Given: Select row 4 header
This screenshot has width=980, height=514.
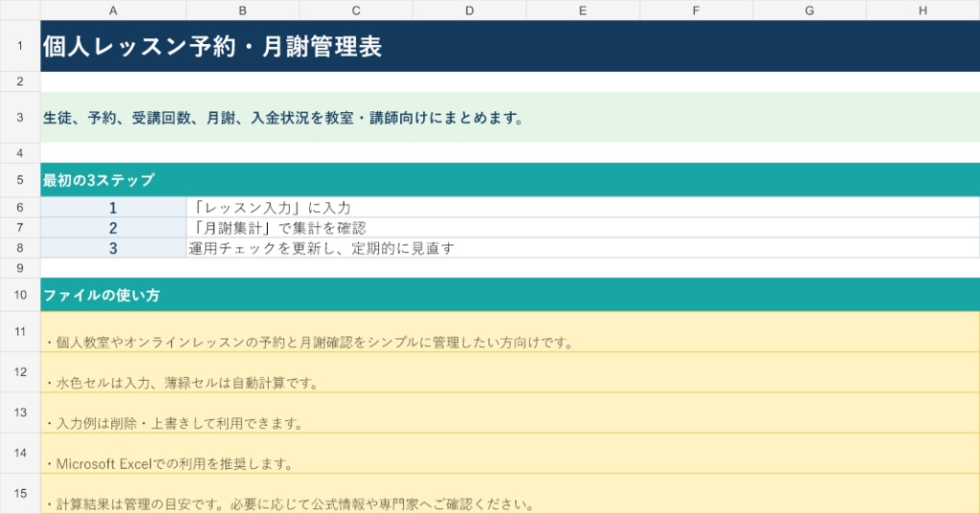Looking at the screenshot, I should click(20, 152).
